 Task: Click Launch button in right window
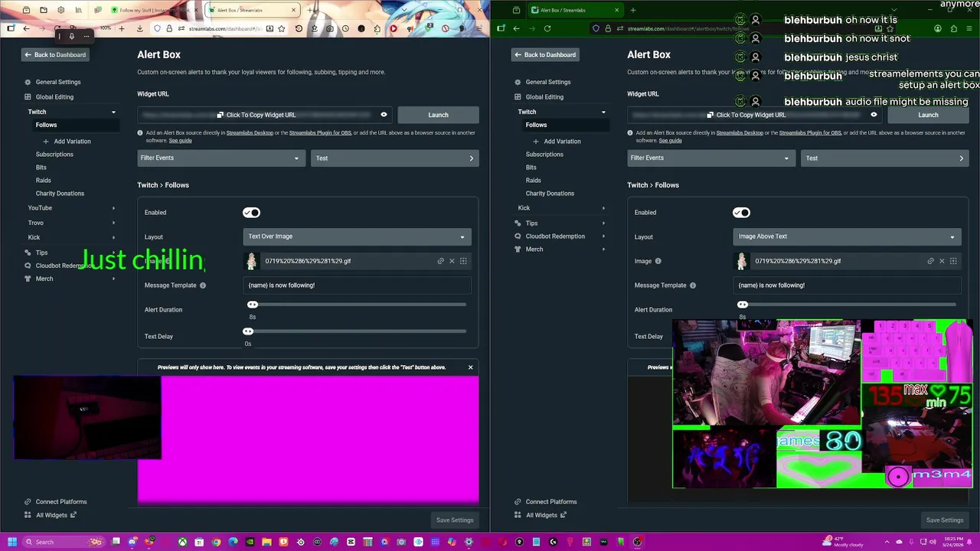point(928,115)
